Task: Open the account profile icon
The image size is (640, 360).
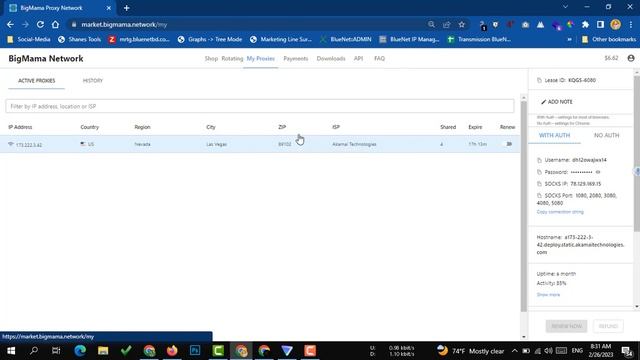Action: click(x=631, y=58)
